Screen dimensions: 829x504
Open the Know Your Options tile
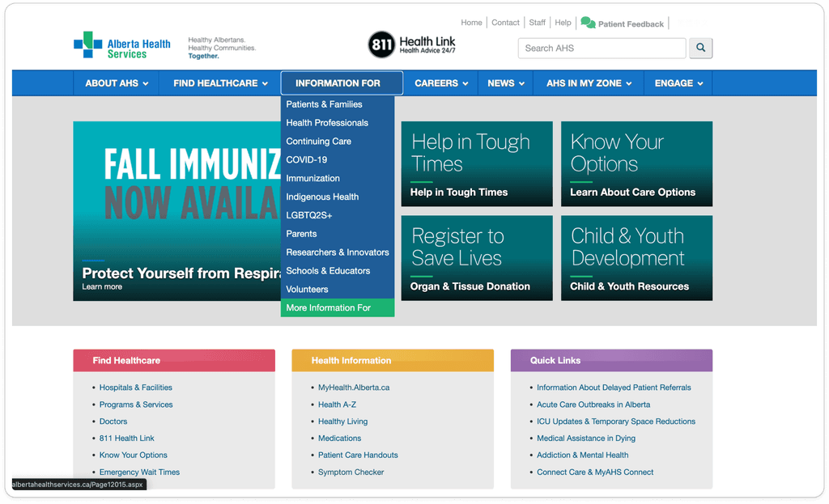point(636,163)
